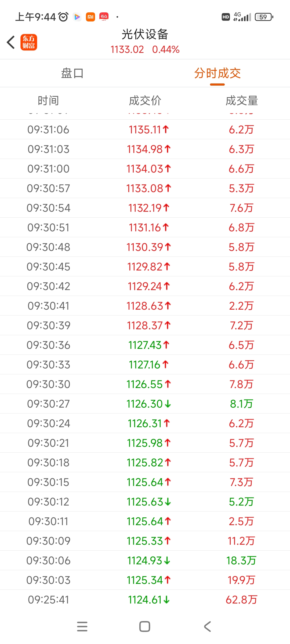
Task: Open the 东方财富 app logo
Action: [x=29, y=42]
